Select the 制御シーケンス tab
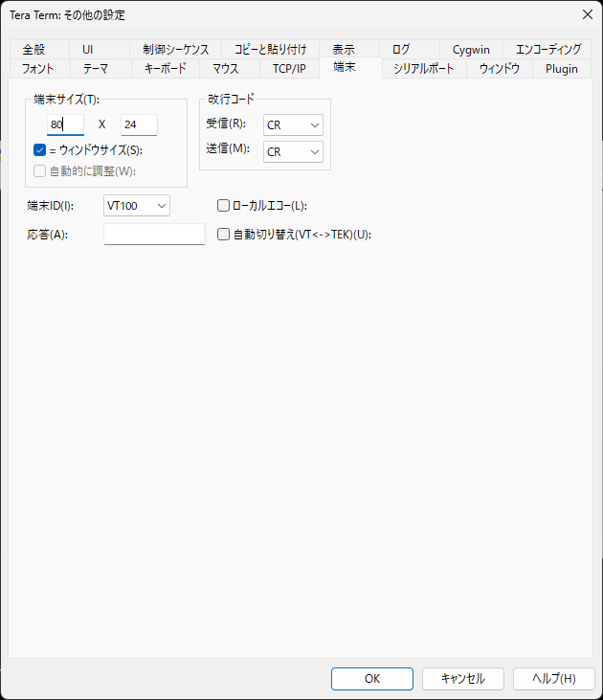Image resolution: width=603 pixels, height=700 pixels. click(175, 50)
